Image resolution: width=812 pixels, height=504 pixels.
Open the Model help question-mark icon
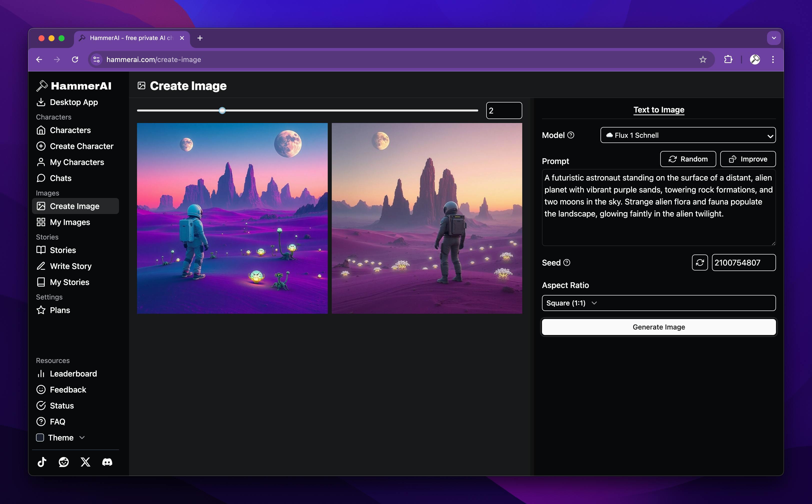[571, 135]
